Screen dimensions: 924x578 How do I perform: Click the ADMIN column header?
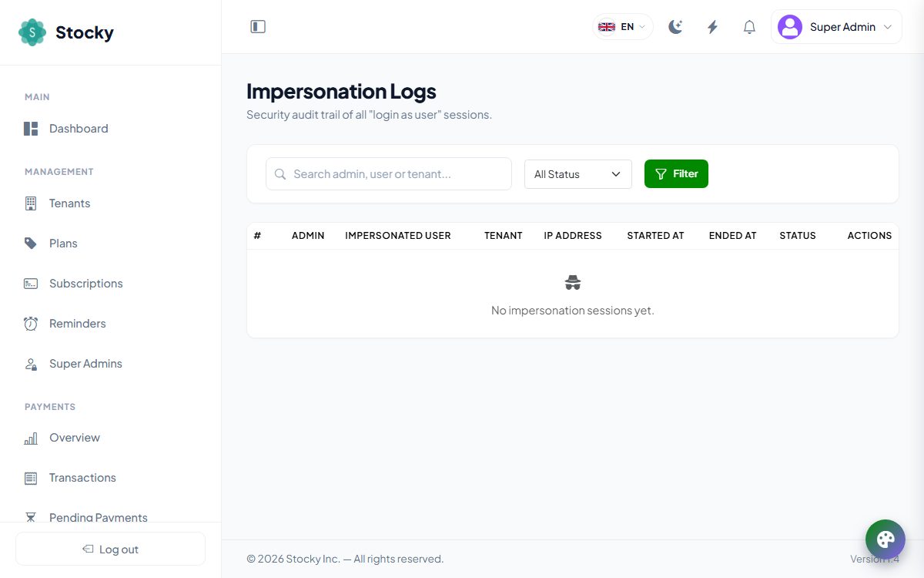(x=308, y=236)
